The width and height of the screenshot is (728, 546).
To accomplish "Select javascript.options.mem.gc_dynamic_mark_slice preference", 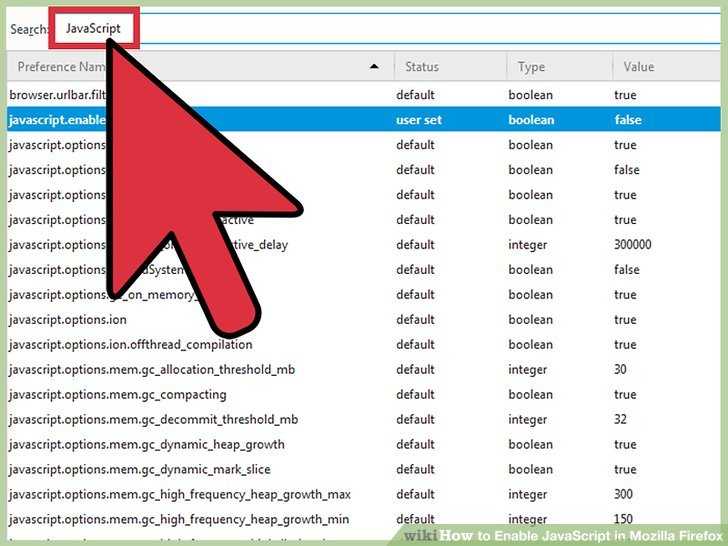I will (x=139, y=470).
